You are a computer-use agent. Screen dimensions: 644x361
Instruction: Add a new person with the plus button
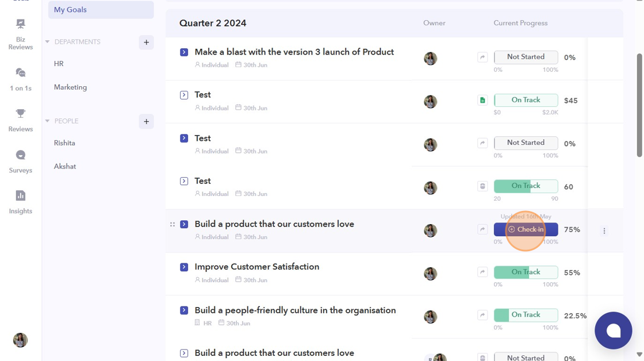coord(146,121)
